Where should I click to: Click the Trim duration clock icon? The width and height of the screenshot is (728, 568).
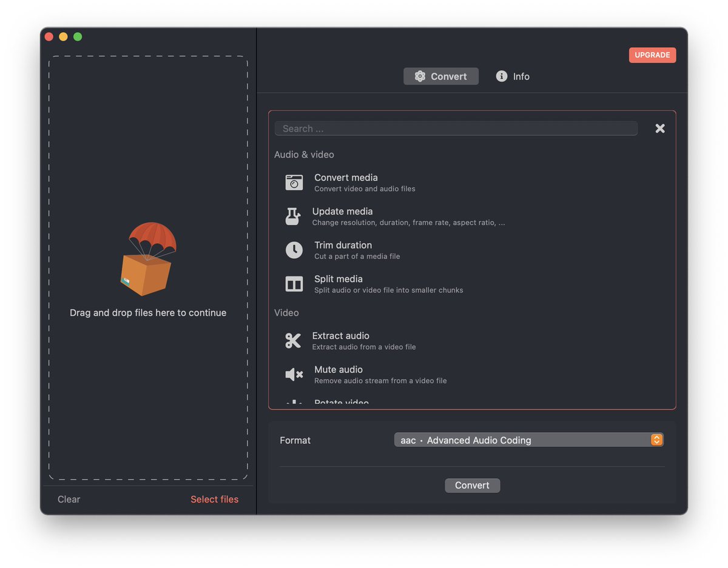point(294,250)
